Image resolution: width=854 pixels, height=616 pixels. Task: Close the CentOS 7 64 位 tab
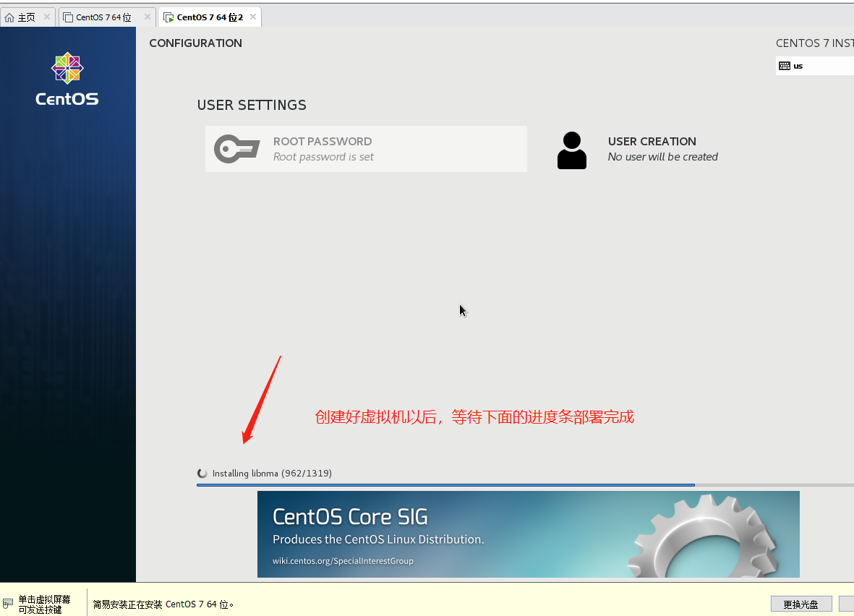tap(147, 17)
